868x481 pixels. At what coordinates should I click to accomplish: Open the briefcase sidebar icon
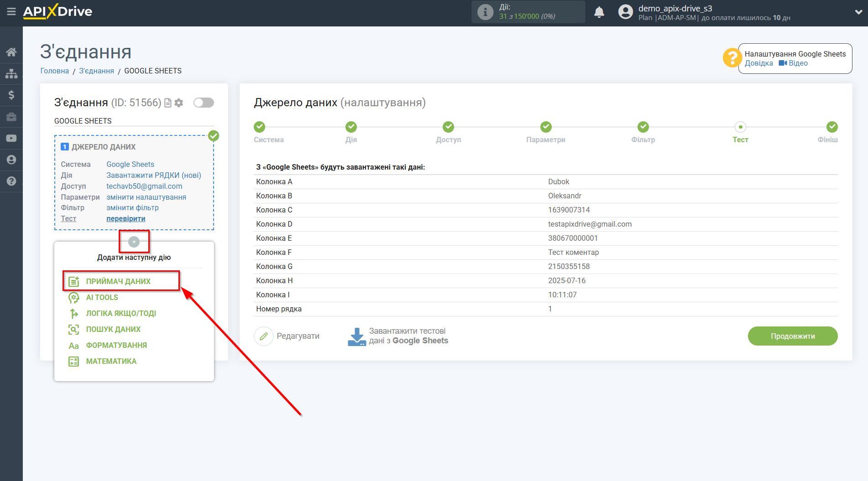coord(11,117)
